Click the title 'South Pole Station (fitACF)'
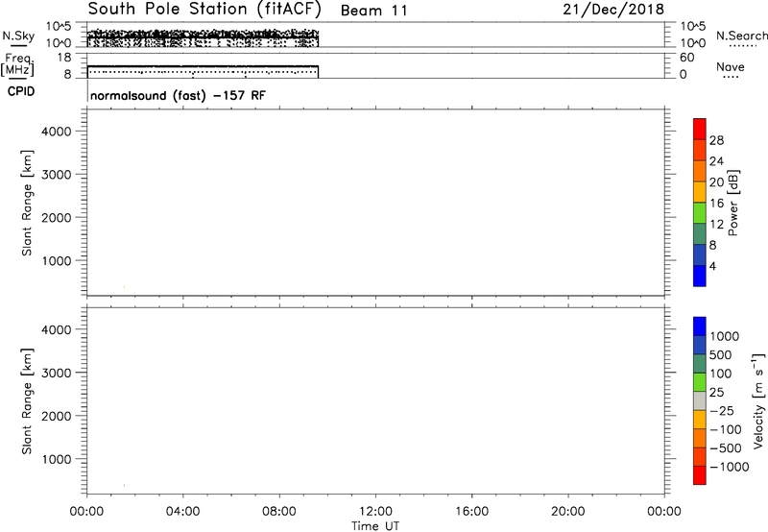This screenshot has width=768, height=532. click(204, 10)
